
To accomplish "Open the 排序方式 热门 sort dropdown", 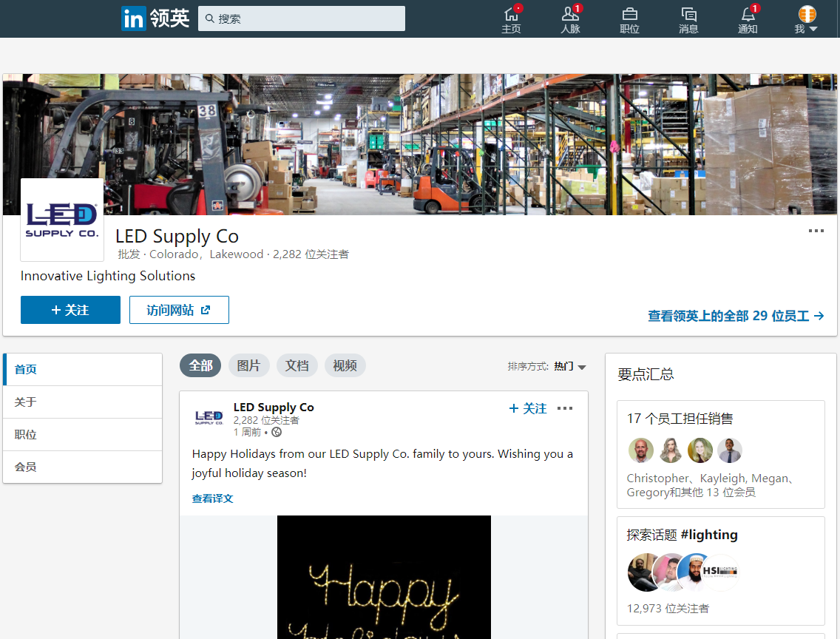I will (x=547, y=366).
